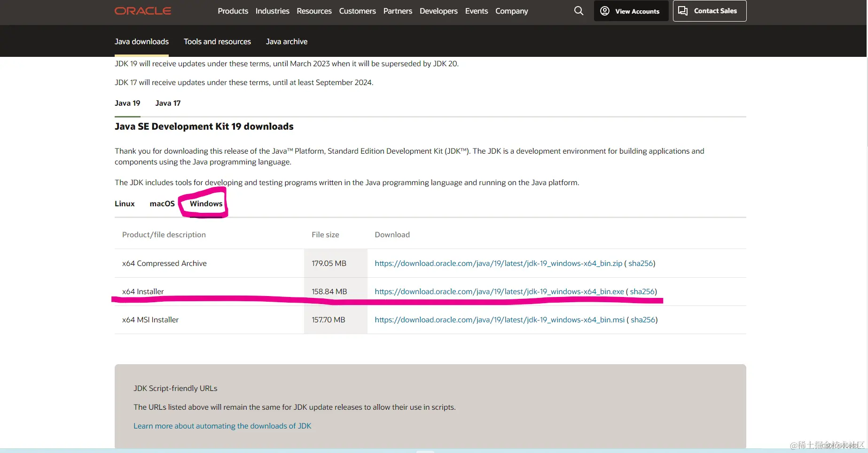Screen dimensions: 868x453
Task: Click the x64 MSI Installer description
Action: point(150,320)
